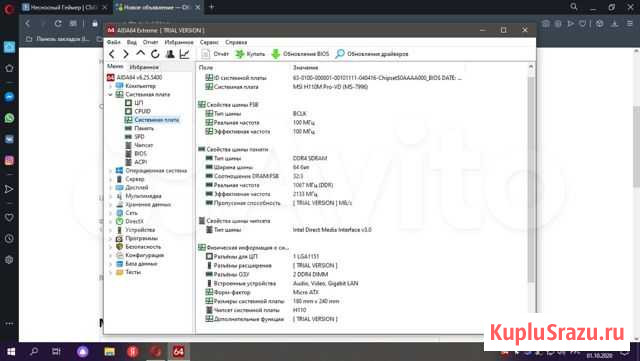640x361 pixels.
Task: Open a new Opera tab with plus button
Action: point(211,7)
